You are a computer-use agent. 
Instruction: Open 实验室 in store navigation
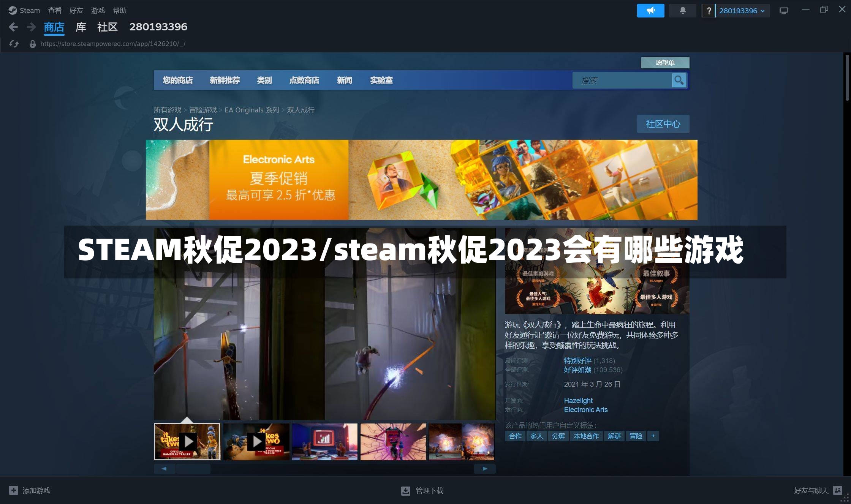click(x=381, y=80)
